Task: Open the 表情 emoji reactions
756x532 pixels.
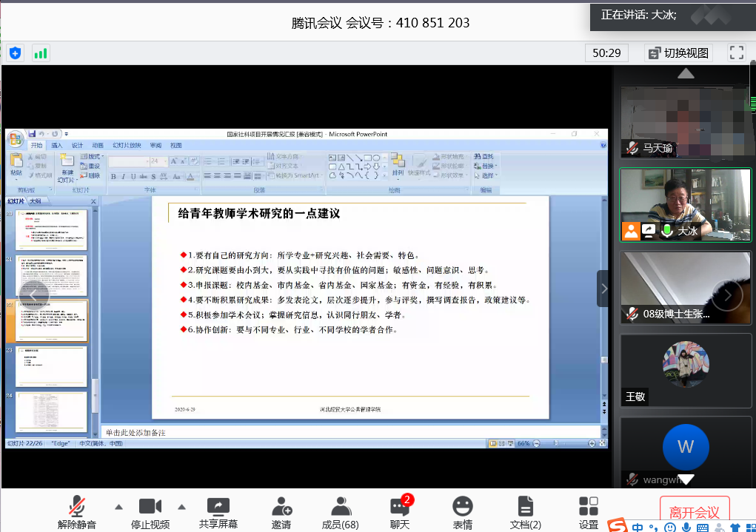Action: pos(463,512)
